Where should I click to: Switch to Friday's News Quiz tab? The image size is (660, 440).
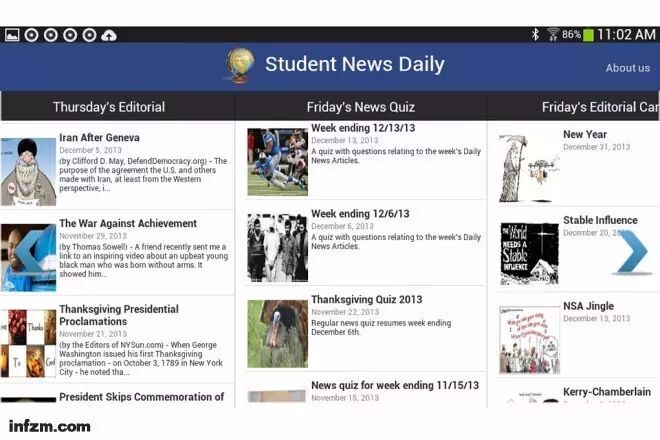coord(361,107)
